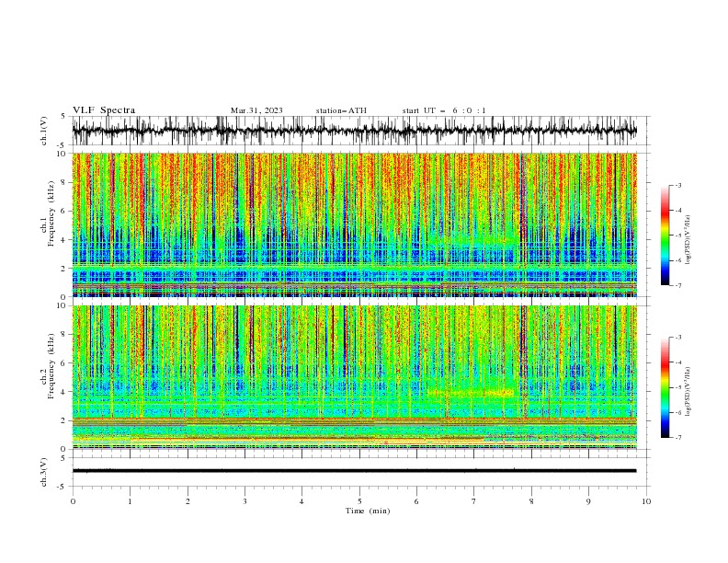728x563 pixels.
Task: Click the ch.2 color bar log(PSD) label
Action: pyautogui.click(x=688, y=393)
